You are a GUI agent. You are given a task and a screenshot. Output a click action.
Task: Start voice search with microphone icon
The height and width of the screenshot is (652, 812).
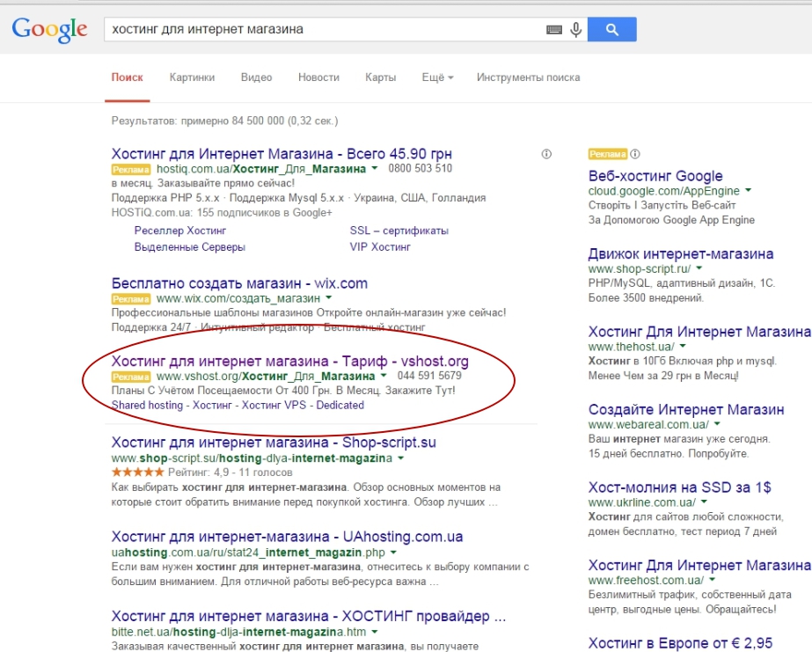pyautogui.click(x=576, y=30)
